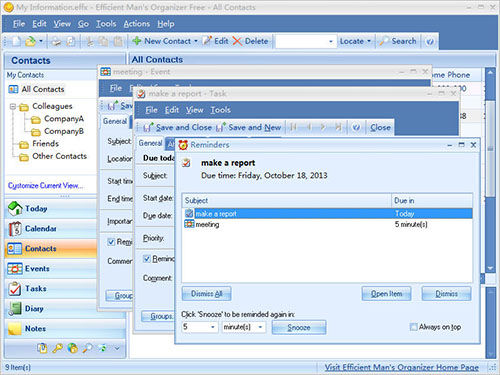The width and height of the screenshot is (500, 375).
Task: Click the Snooze button
Action: pos(299,327)
